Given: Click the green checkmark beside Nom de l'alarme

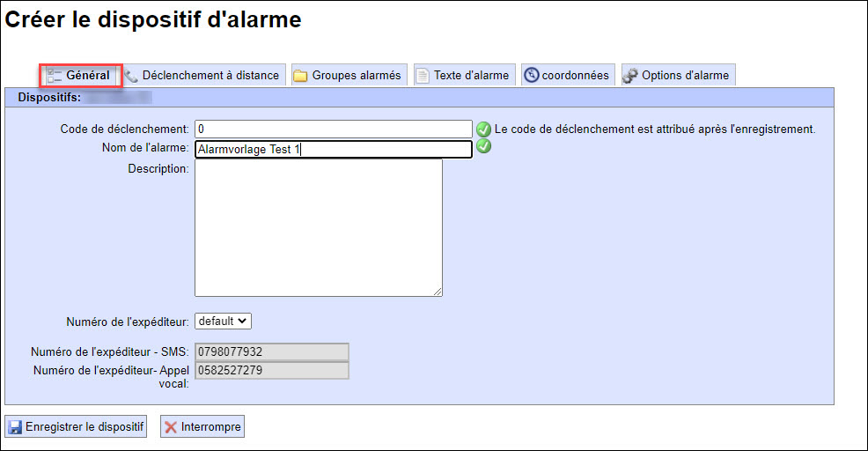Looking at the screenshot, I should point(483,147).
